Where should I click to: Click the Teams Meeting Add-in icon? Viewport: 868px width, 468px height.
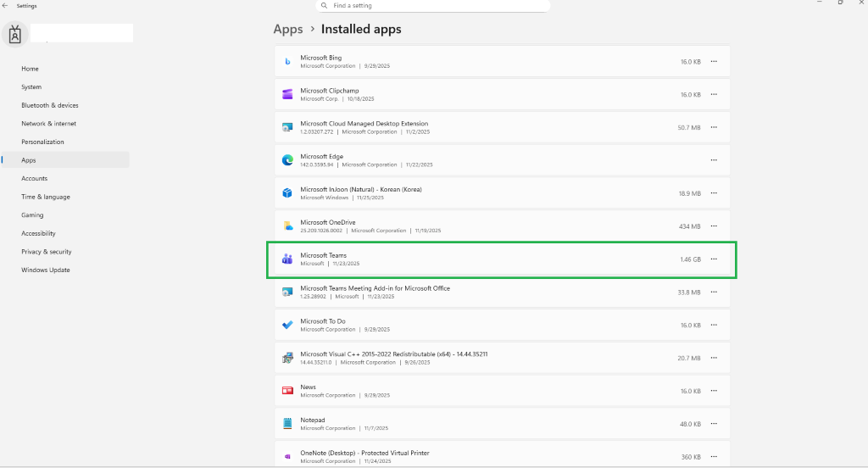tap(287, 292)
